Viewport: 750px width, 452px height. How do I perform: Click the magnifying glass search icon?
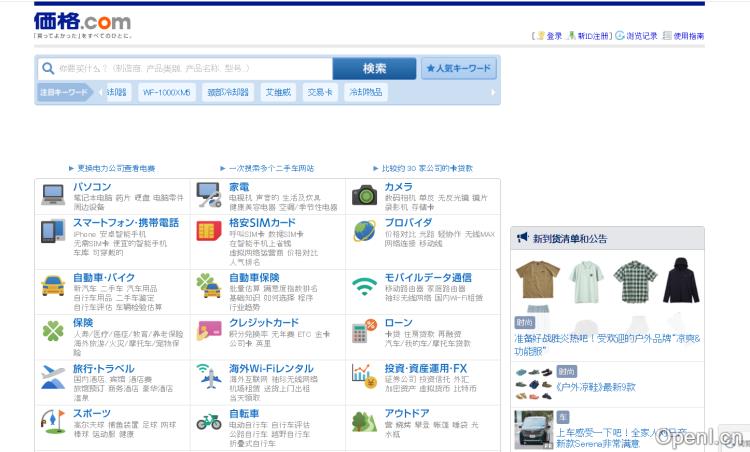coord(48,68)
